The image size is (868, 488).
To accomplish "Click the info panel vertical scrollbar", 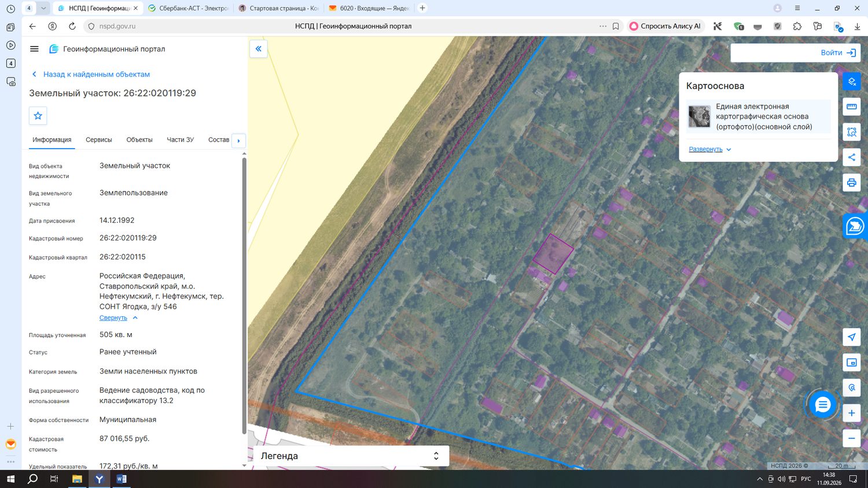I will click(x=244, y=295).
